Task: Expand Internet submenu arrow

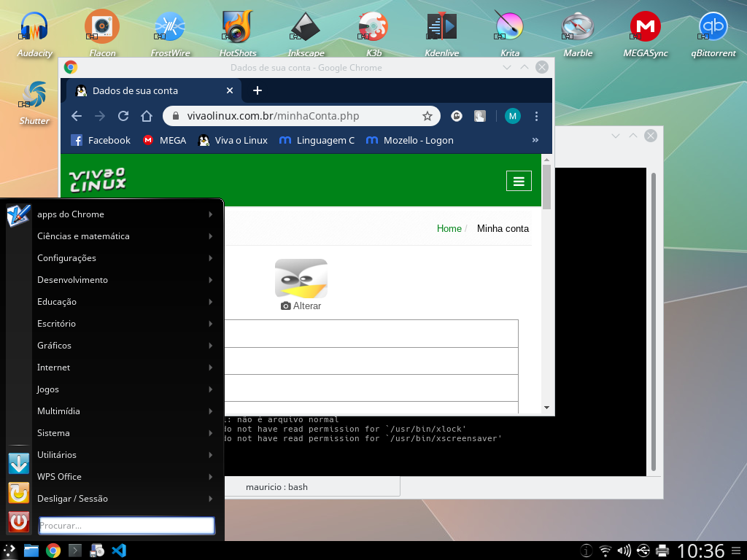Action: click(210, 367)
